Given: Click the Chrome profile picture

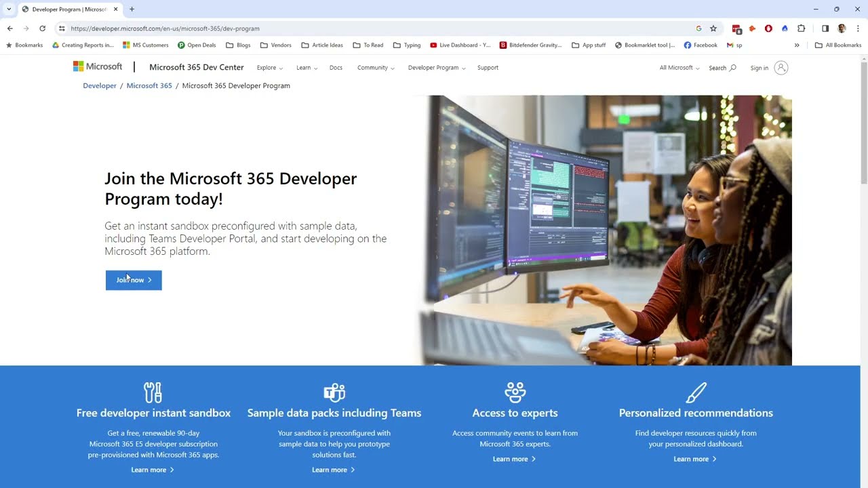Looking at the screenshot, I should click(842, 28).
